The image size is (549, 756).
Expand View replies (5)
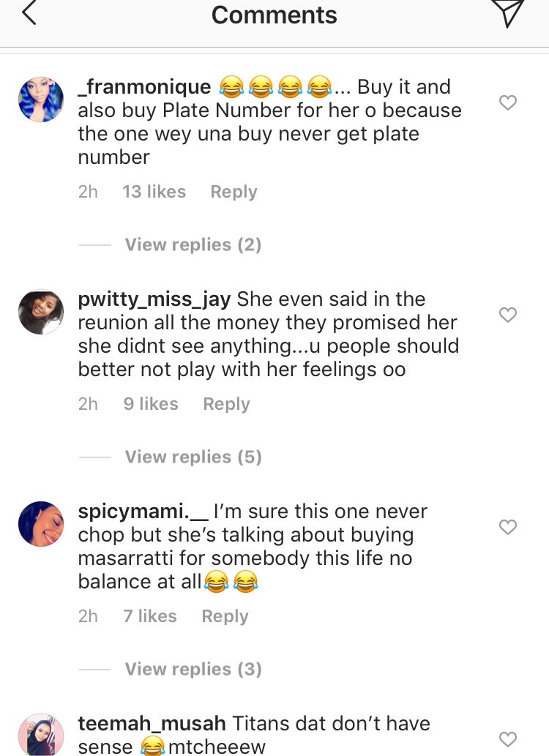193,457
